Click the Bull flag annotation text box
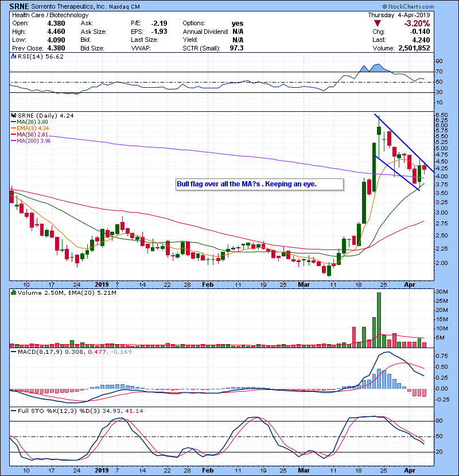Viewport: 459px width, 476px height. [260, 184]
